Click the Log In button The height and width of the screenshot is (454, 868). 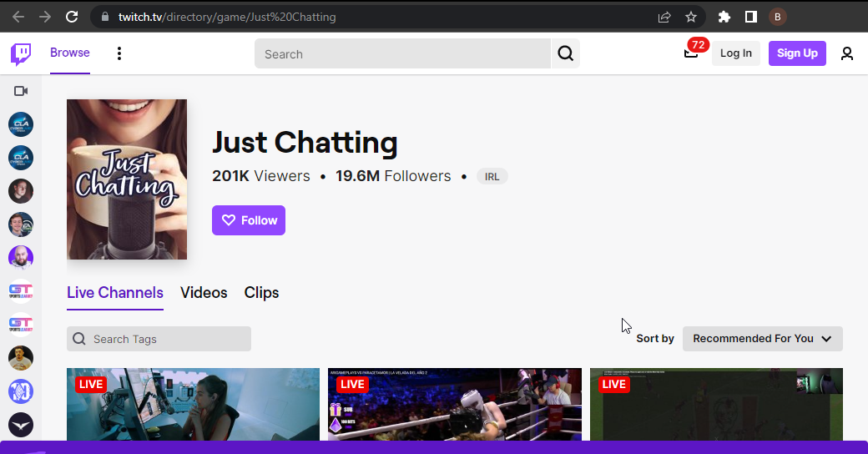coord(735,53)
